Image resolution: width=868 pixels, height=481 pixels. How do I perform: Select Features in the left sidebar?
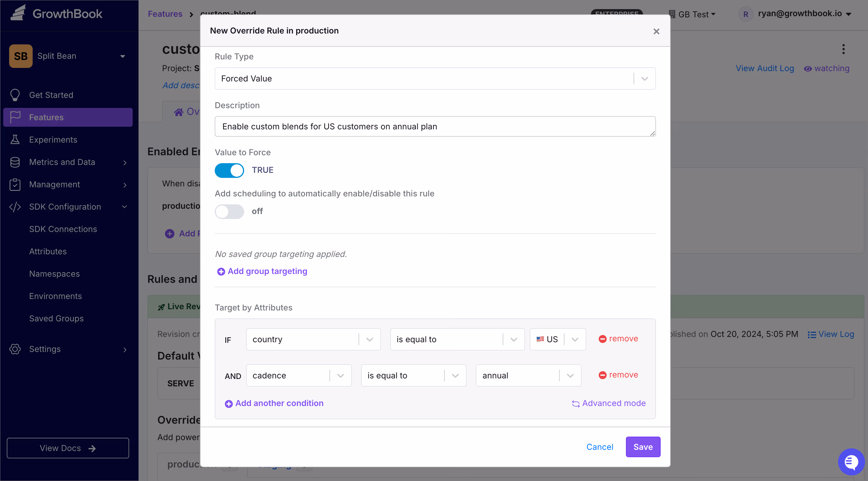point(46,117)
